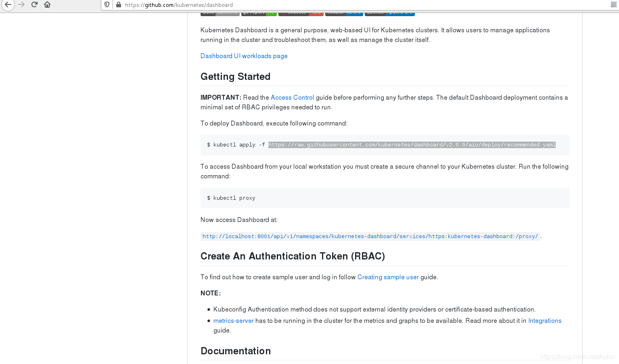Click the bold 'IMPORTANT:' label
The height and width of the screenshot is (364, 619).
point(221,98)
